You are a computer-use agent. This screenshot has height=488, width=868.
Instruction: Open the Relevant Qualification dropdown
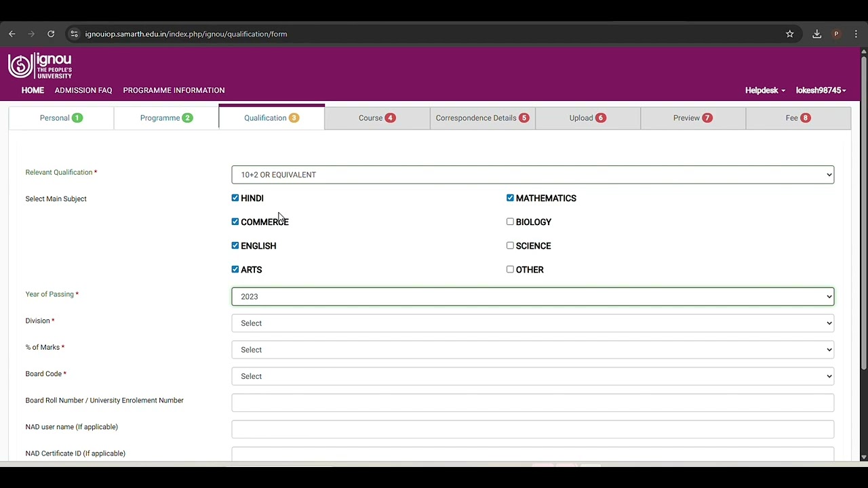tap(532, 175)
